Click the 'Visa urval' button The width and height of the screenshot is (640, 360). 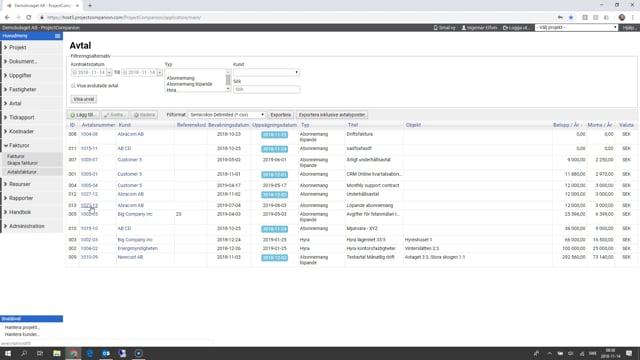click(84, 99)
